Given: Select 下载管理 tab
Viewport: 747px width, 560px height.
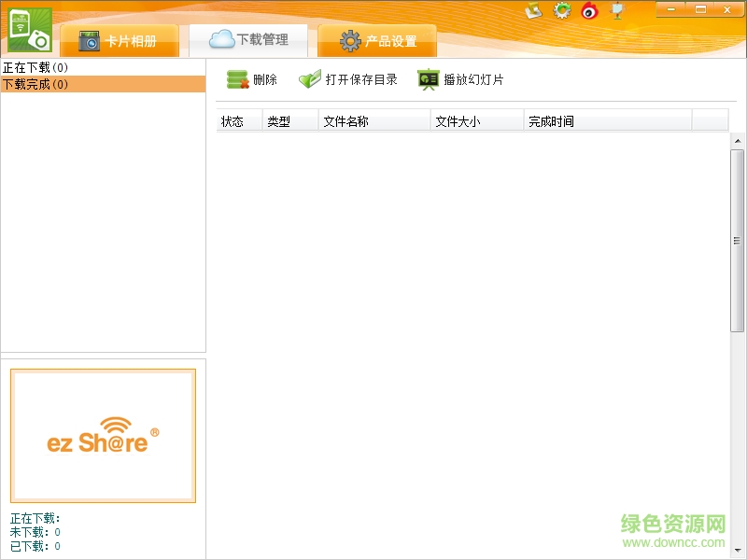Looking at the screenshot, I should [247, 40].
